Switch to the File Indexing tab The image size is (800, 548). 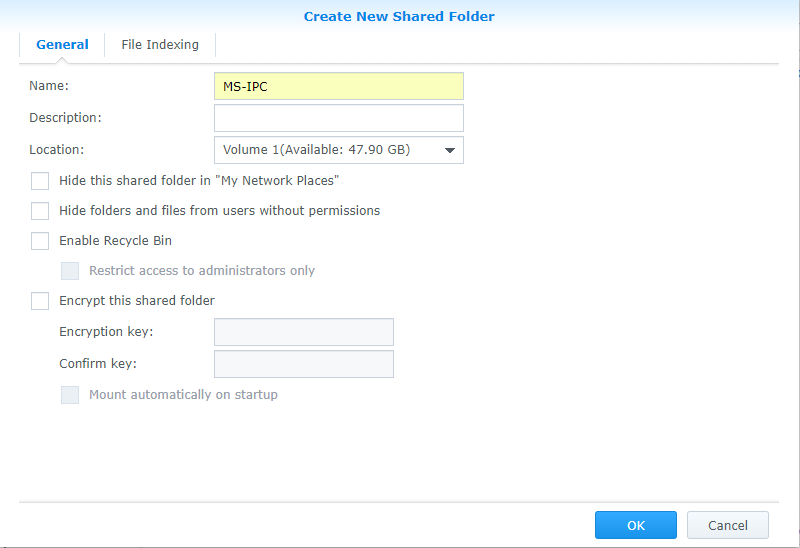(x=160, y=45)
